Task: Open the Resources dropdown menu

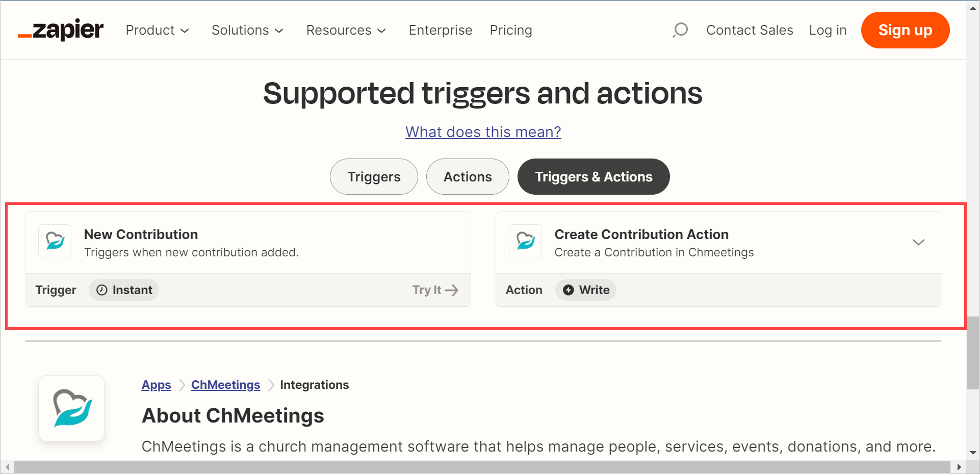Action: click(x=346, y=30)
